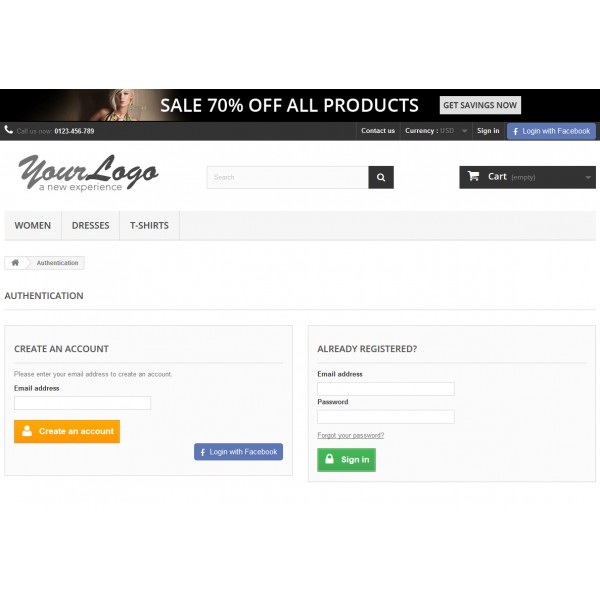600x600 pixels.
Task: Open the WOMEN menu tab
Action: point(33,225)
